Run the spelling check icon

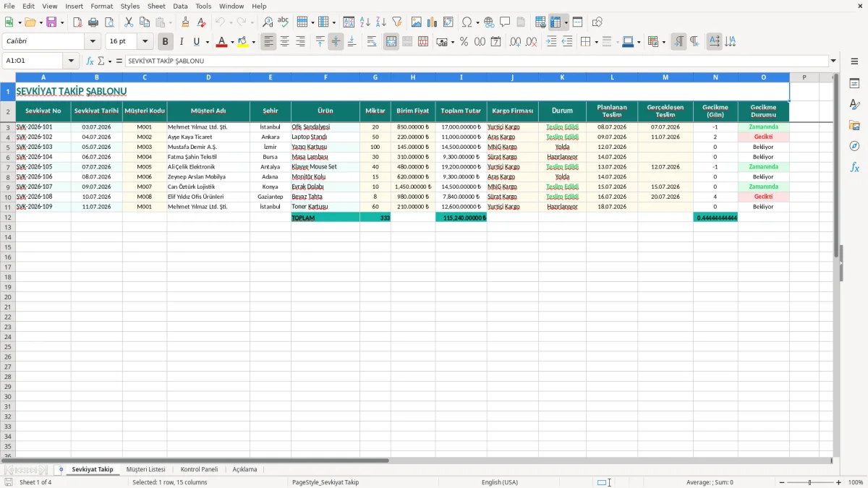tap(284, 22)
